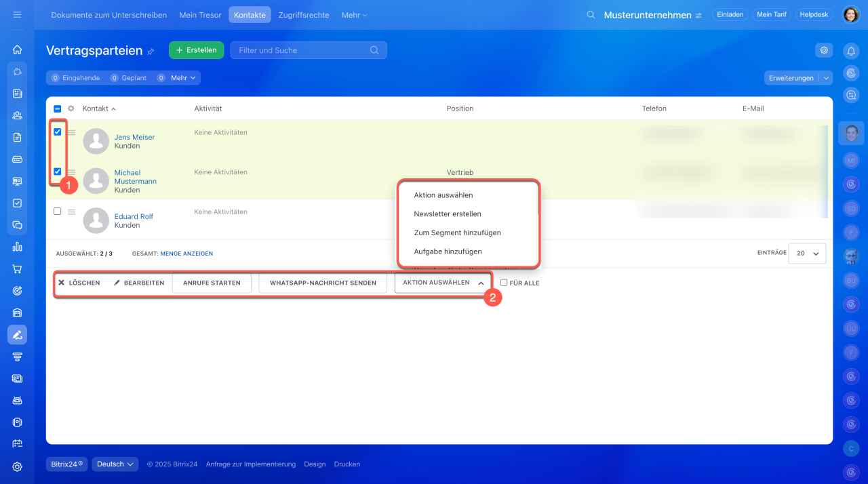Open the people group icon in the sidebar
This screenshot has height=484, width=868.
click(17, 115)
